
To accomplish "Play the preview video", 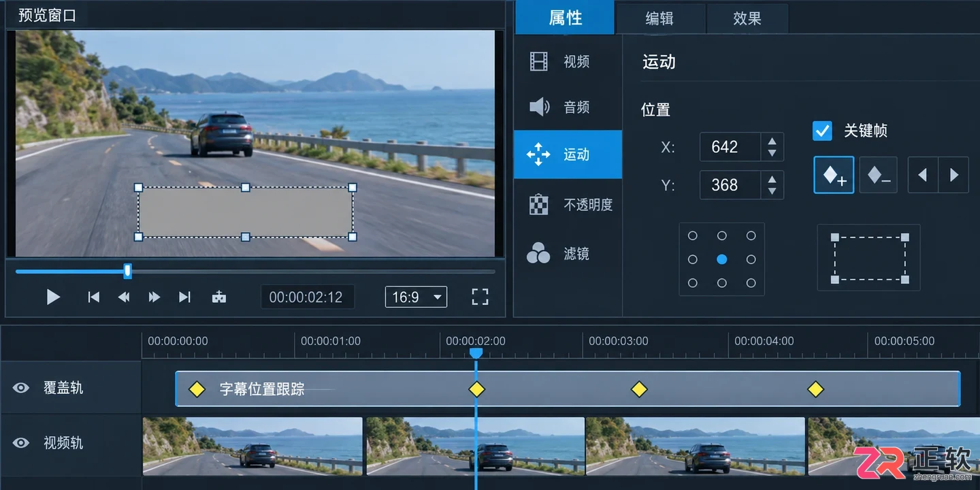I will tap(53, 297).
